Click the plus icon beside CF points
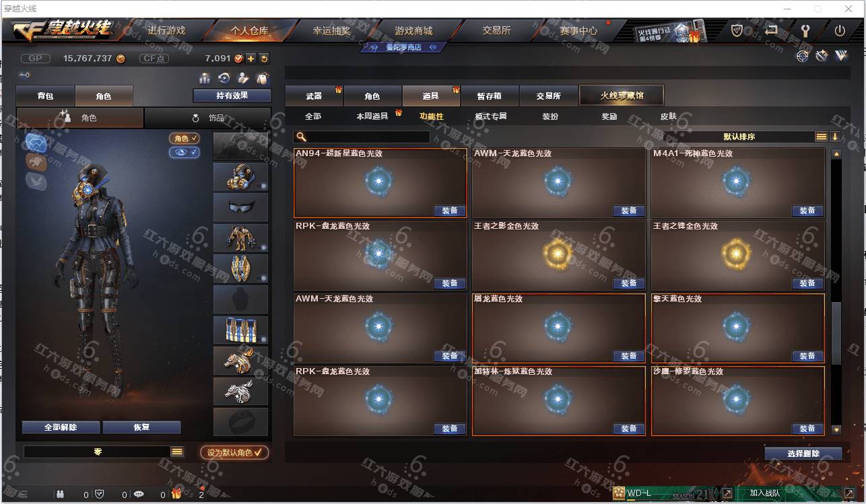Image resolution: width=866 pixels, height=504 pixels. [251, 59]
